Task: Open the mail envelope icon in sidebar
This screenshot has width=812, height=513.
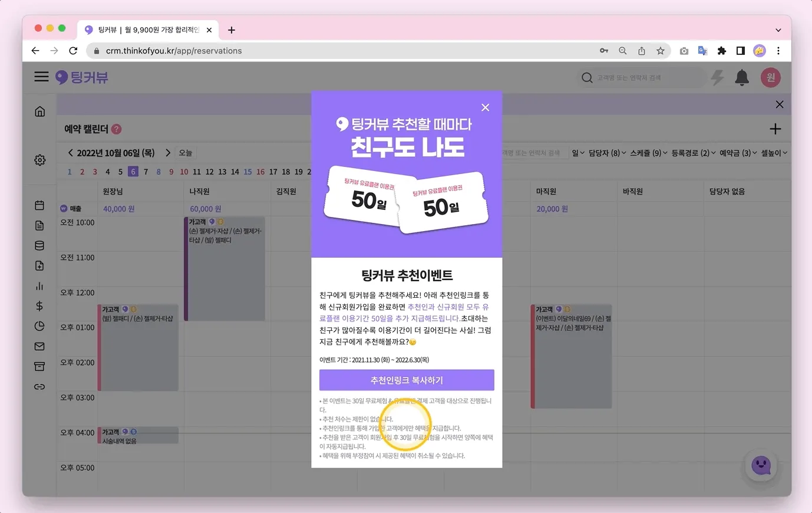Action: tap(39, 346)
